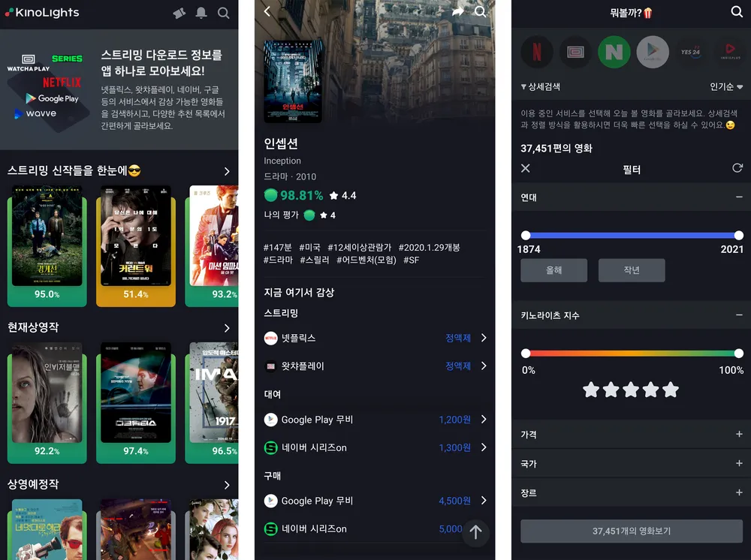Tap Naver SeriesOn icon in 구매 section
751x560 pixels.
click(270, 529)
